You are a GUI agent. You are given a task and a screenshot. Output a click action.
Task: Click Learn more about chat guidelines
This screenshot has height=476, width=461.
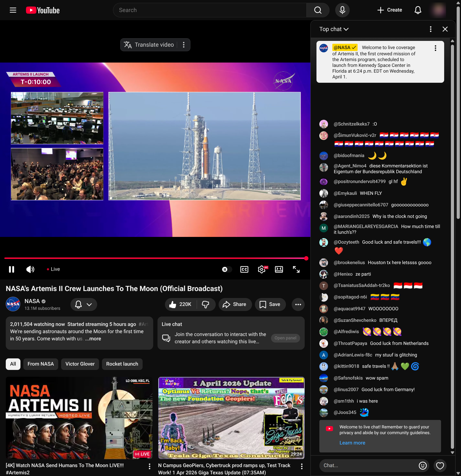pos(352,443)
